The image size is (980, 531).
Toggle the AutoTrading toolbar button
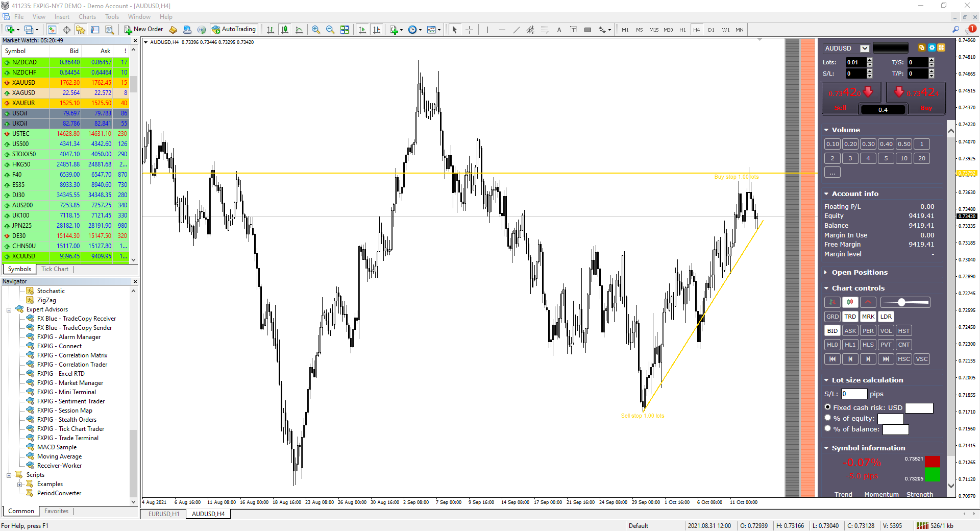click(234, 30)
